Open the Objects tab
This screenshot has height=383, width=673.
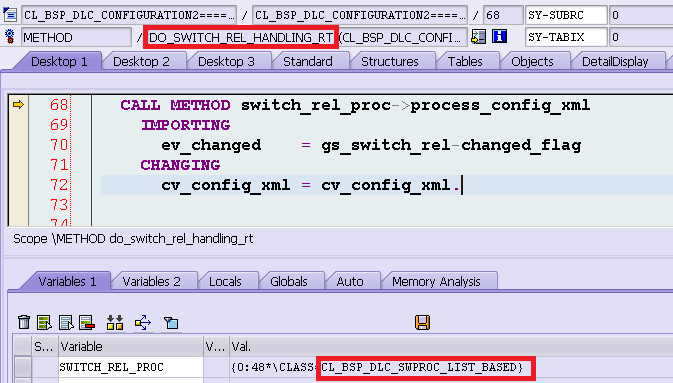[x=532, y=61]
